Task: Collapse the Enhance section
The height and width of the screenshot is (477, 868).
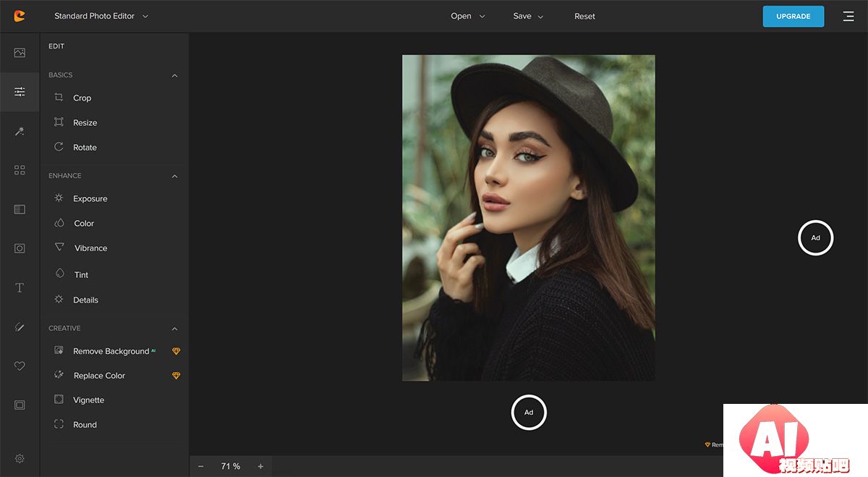Action: pos(174,176)
